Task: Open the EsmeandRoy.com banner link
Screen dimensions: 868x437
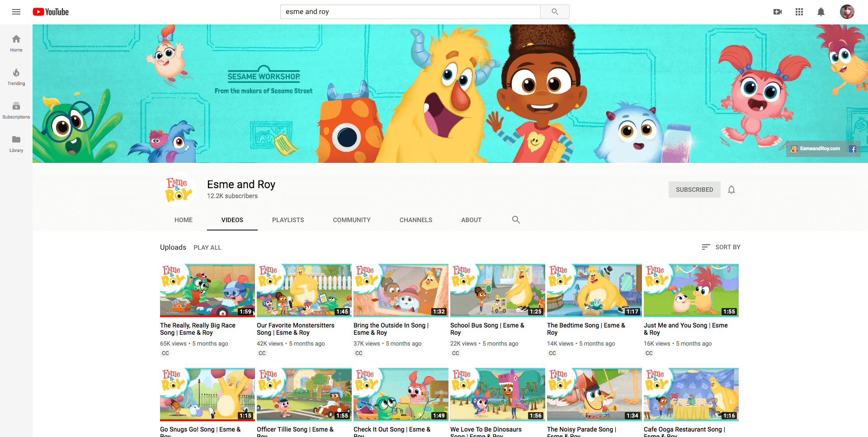Action: pyautogui.click(x=819, y=148)
